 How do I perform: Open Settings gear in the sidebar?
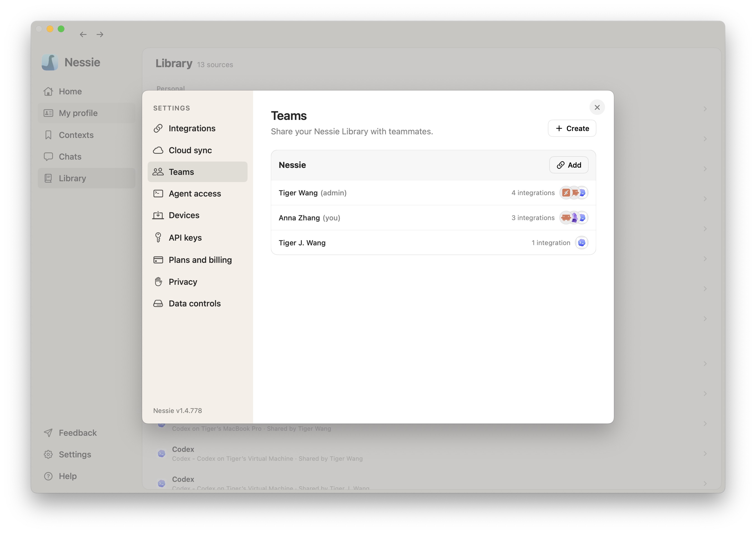87,455
